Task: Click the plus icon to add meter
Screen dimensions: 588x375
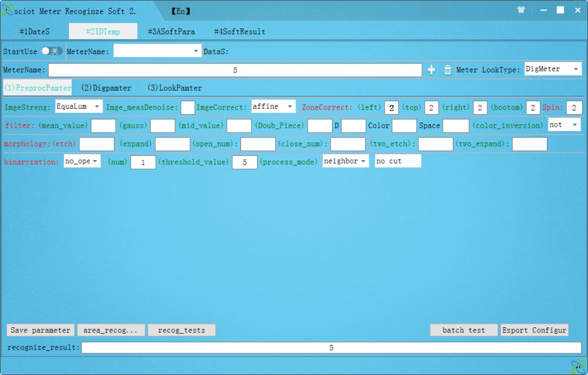Action: pos(432,70)
